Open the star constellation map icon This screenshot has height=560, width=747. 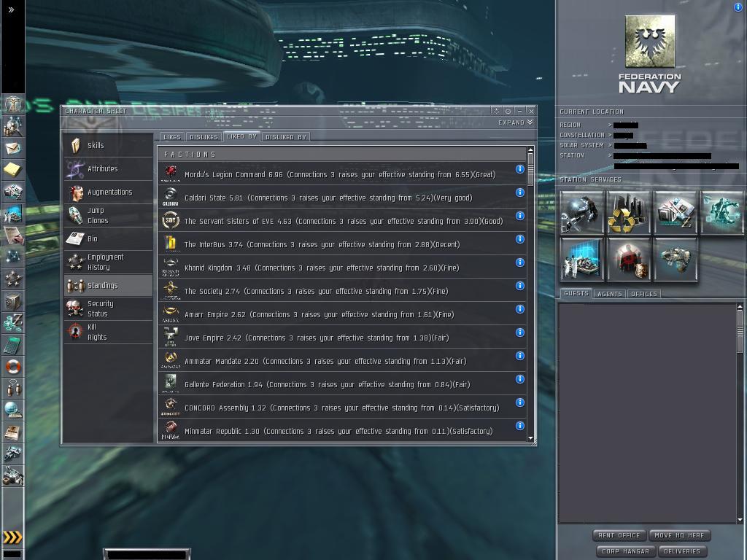tap(13, 257)
